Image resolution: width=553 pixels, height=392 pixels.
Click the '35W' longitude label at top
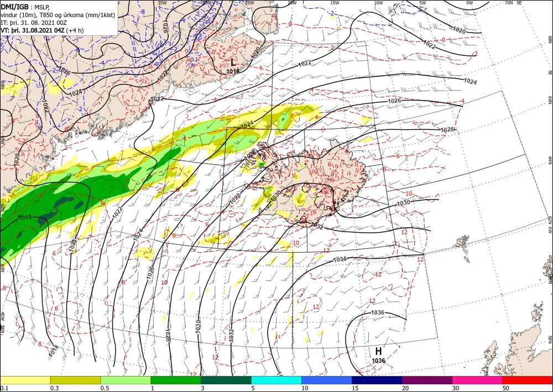162,3
